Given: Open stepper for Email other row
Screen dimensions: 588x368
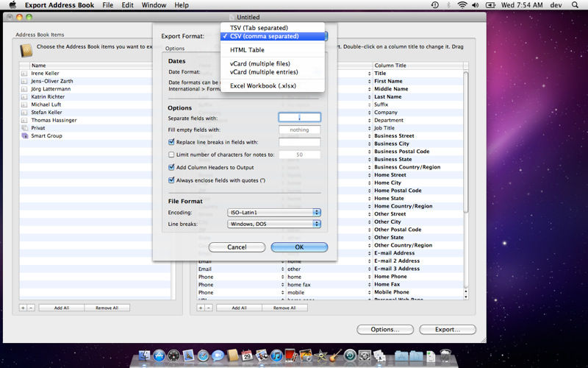Looking at the screenshot, I should click(x=282, y=269).
